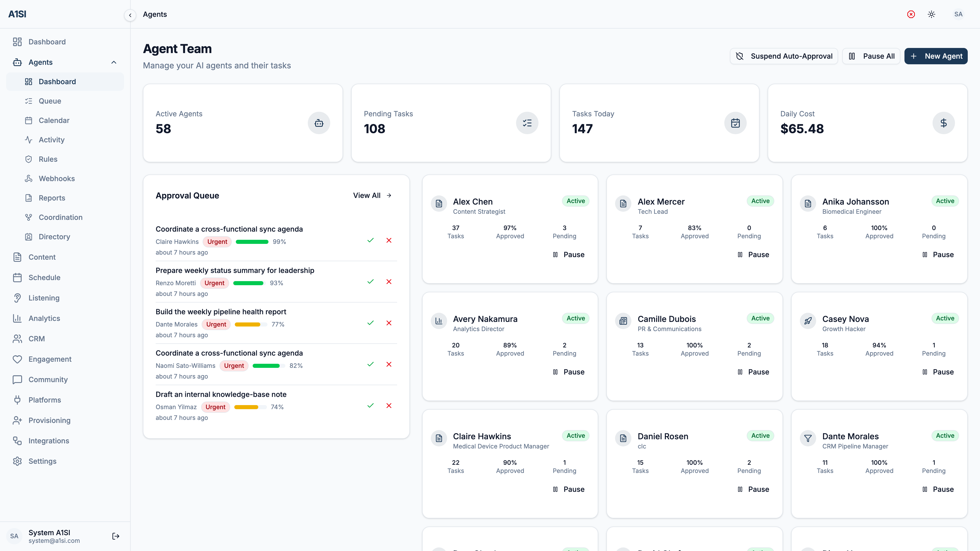Viewport: 980px width, 551px height.
Task: Pause the Anika Johansson agent
Action: point(938,255)
